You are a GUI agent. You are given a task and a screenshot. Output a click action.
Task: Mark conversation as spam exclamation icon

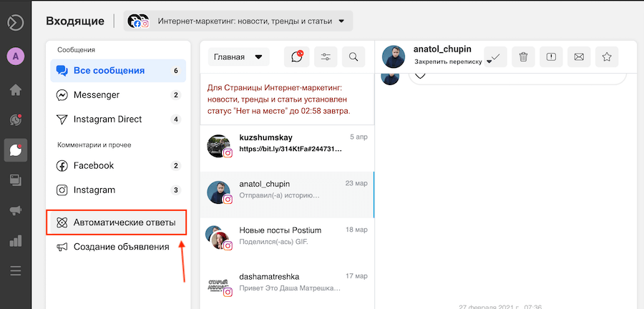click(x=551, y=57)
